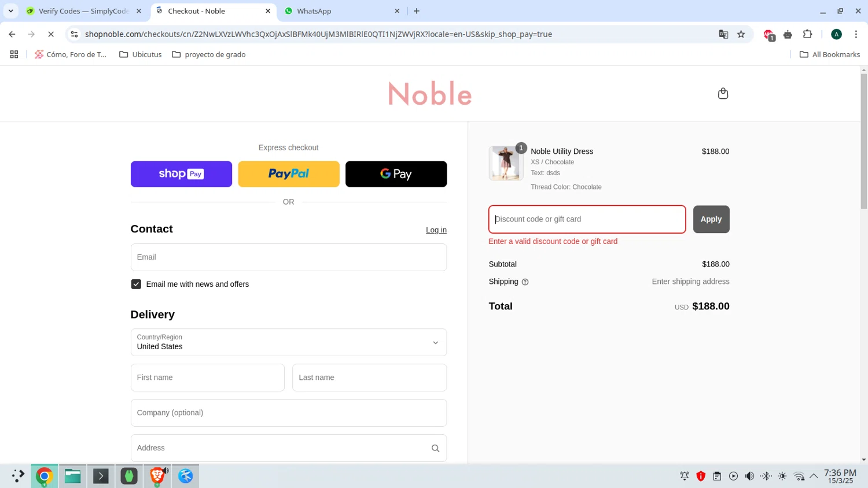Screen dimensions: 868x488
Task: Open the Extensions puzzle icon
Action: click(x=807, y=34)
